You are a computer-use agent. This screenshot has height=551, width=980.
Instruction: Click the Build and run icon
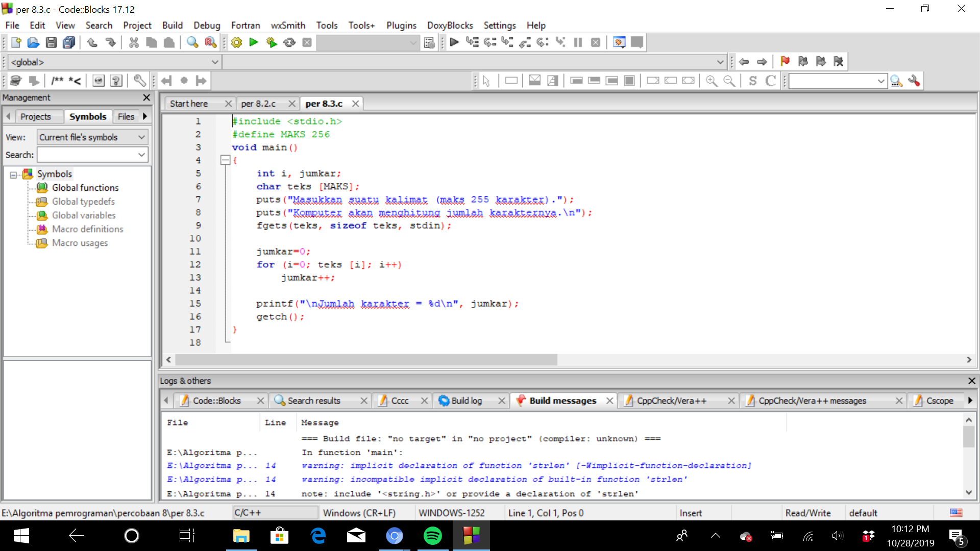[272, 42]
